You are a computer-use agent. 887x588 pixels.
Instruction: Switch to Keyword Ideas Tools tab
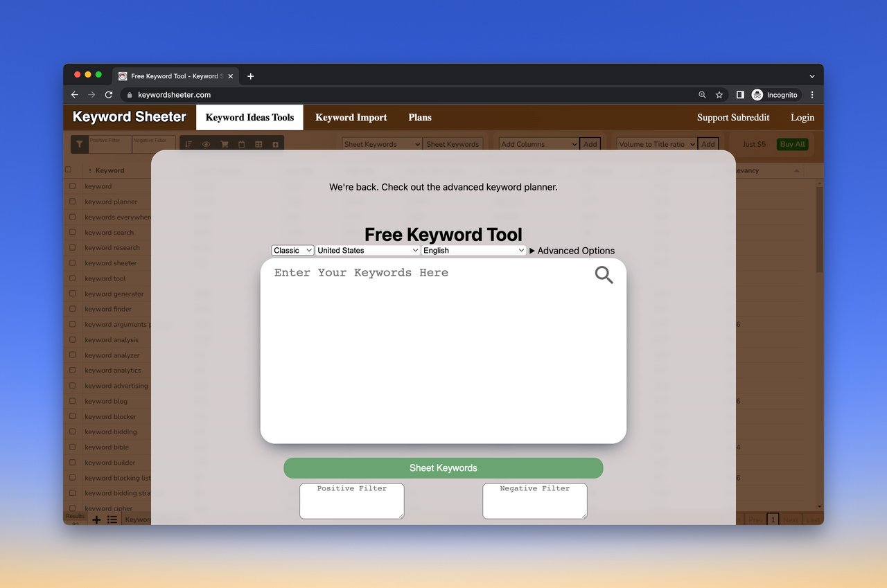tap(249, 118)
